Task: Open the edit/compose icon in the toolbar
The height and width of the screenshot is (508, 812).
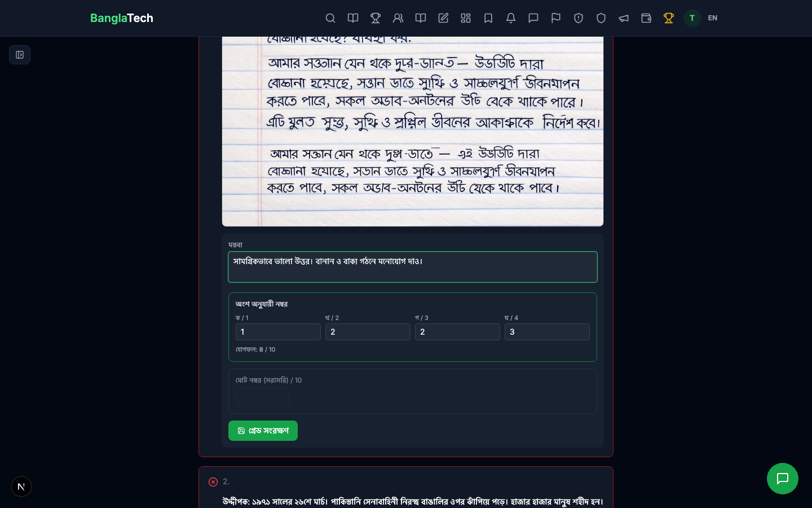Action: click(443, 18)
